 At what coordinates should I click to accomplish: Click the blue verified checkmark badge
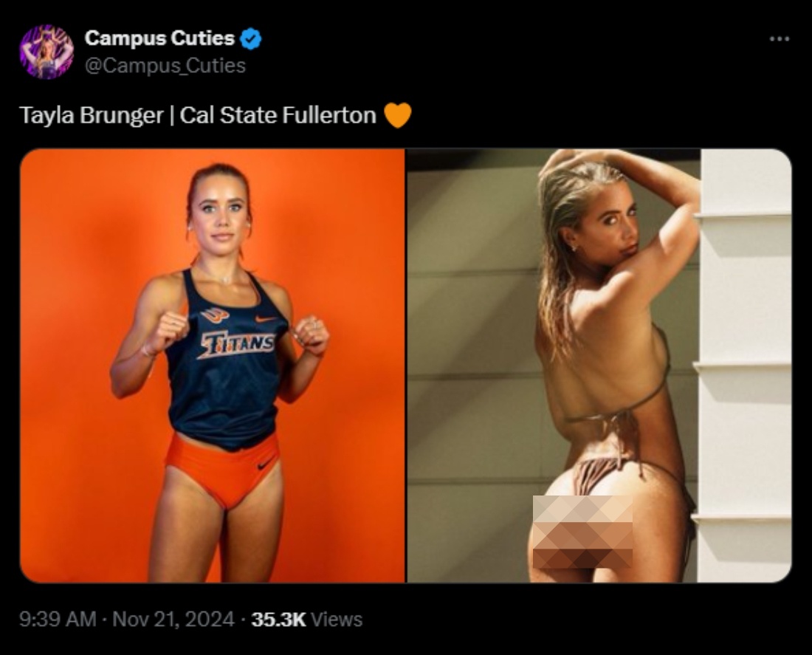point(252,38)
